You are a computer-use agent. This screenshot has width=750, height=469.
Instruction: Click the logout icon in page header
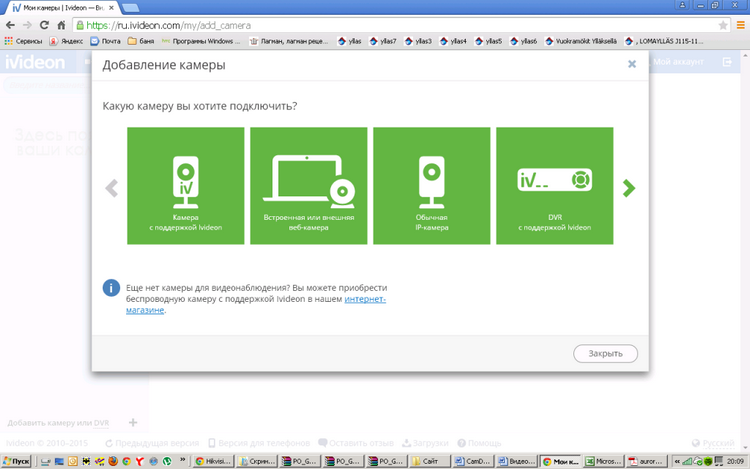(x=727, y=62)
